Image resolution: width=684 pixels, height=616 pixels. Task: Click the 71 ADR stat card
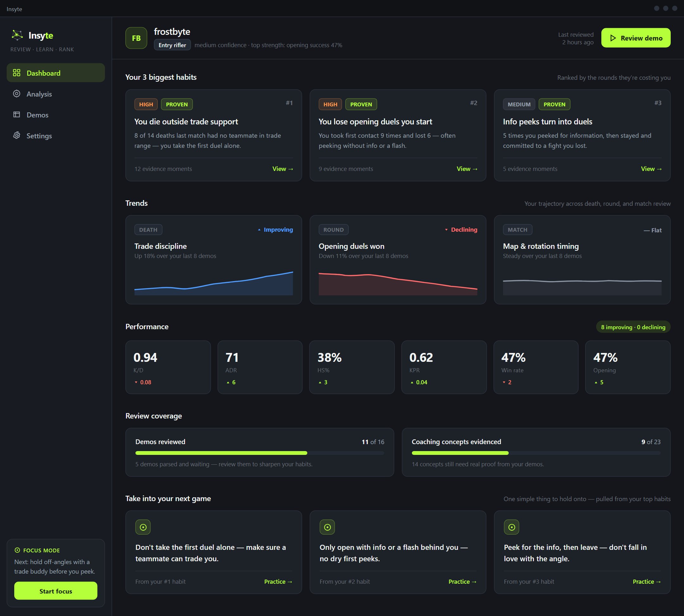pos(260,367)
